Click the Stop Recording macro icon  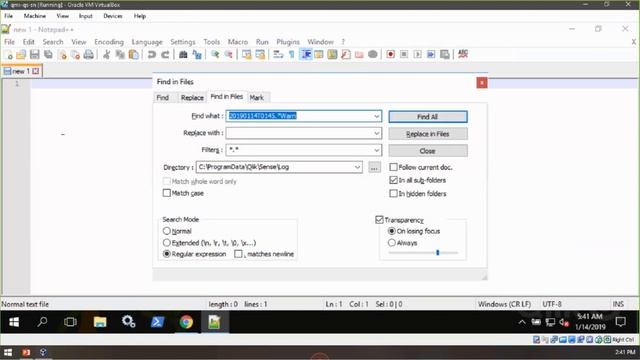point(404,54)
